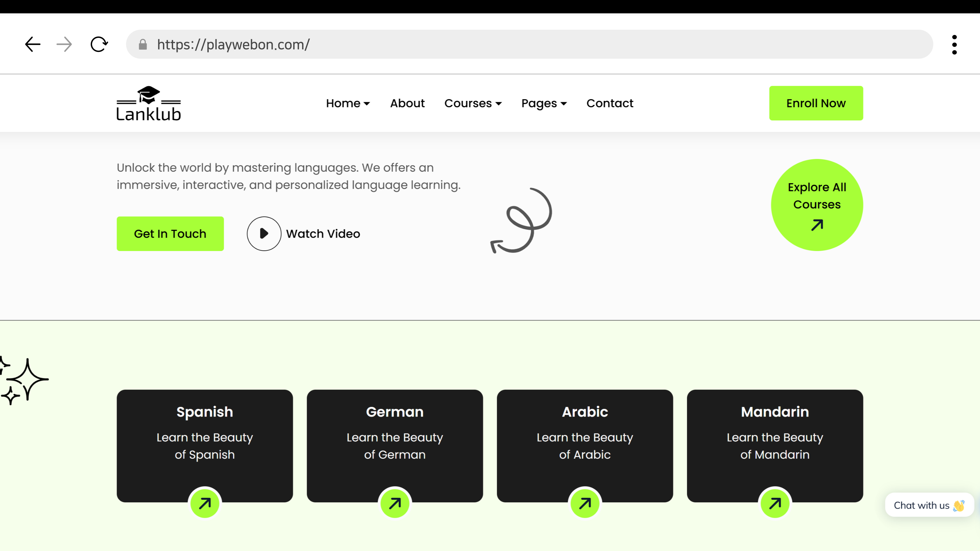Reload the page with refresh icon

point(99,44)
